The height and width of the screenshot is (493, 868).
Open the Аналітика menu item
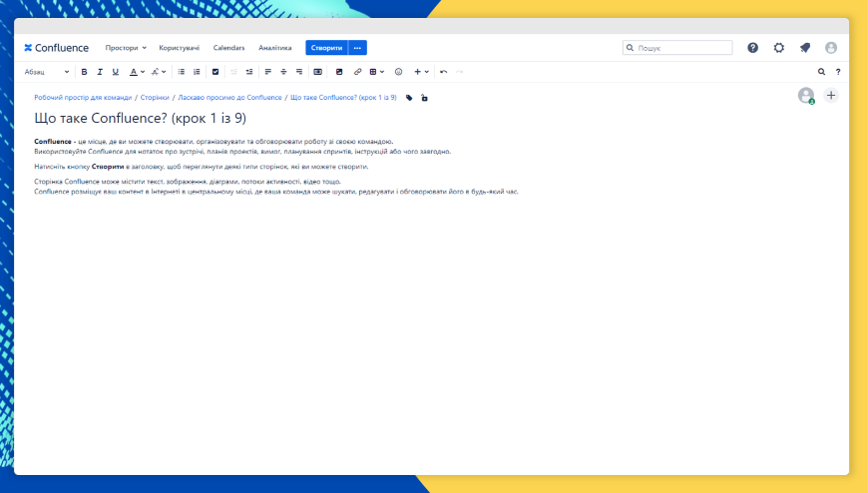pyautogui.click(x=275, y=48)
